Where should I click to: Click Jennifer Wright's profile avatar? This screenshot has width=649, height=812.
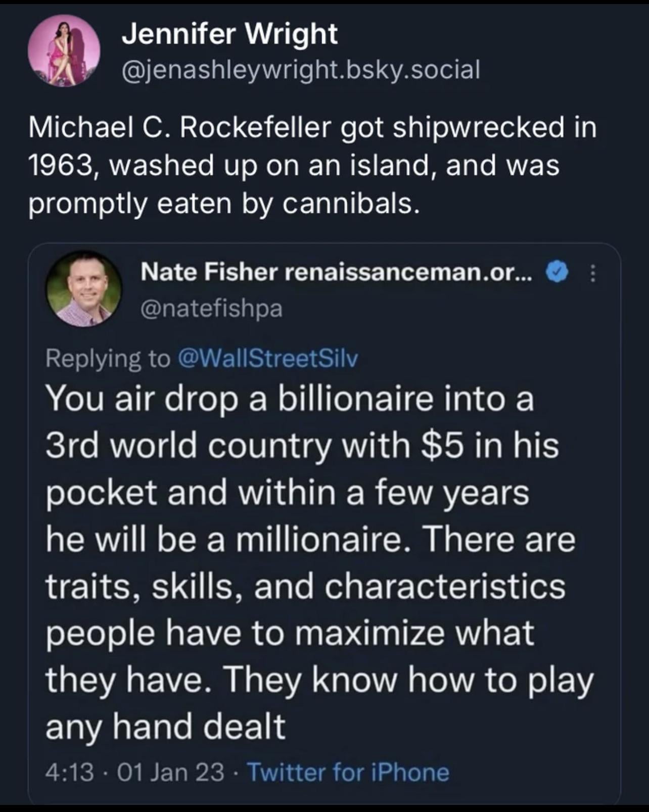pos(63,51)
